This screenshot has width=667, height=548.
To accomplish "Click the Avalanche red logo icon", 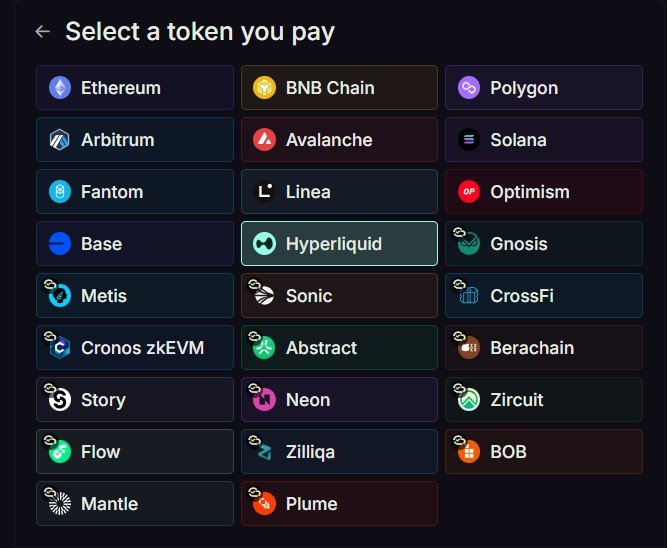I will [265, 140].
